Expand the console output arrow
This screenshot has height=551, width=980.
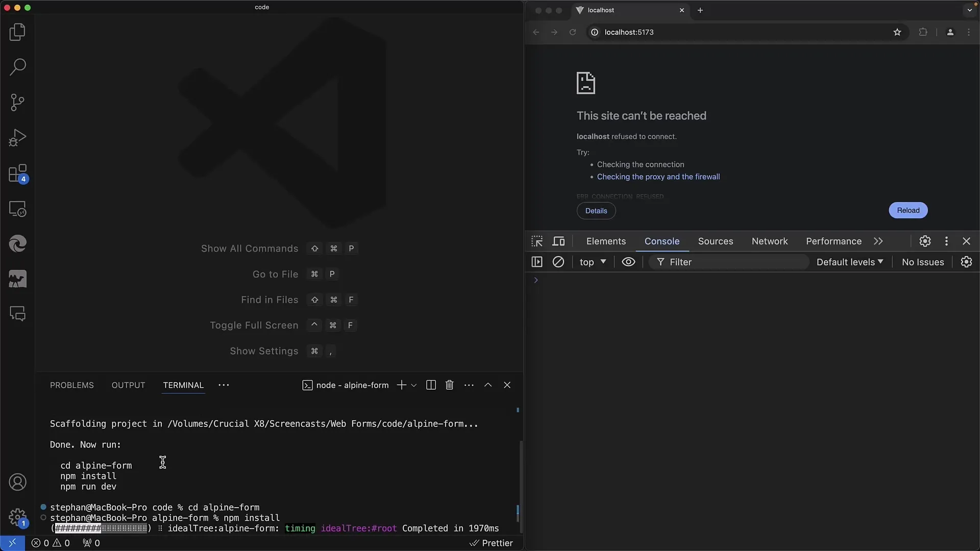(x=536, y=280)
